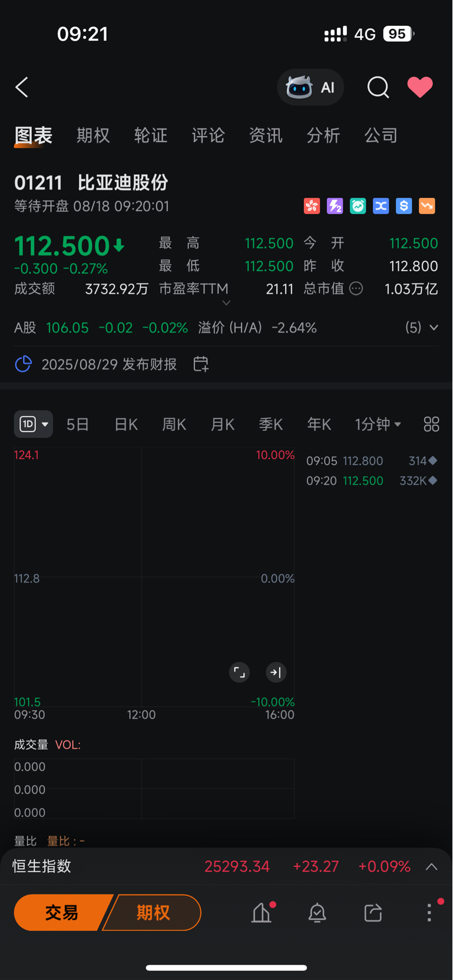Tap the price 112.500
This screenshot has width=453, height=980.
coord(62,246)
